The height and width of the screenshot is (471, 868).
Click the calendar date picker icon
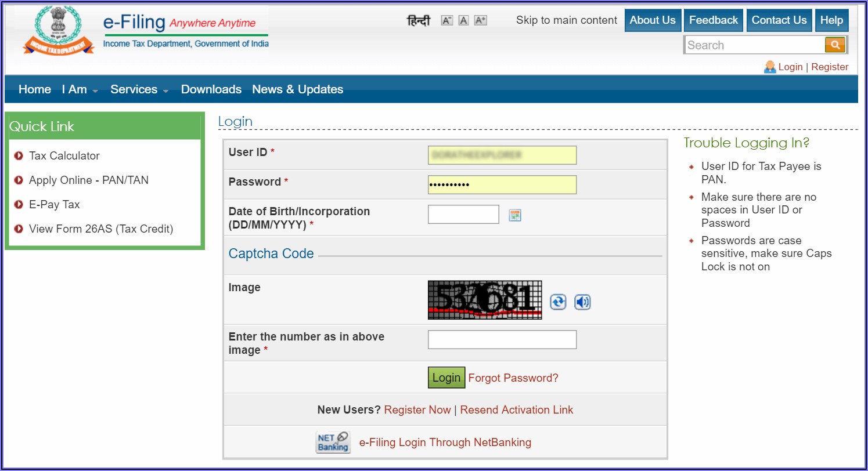click(x=514, y=215)
